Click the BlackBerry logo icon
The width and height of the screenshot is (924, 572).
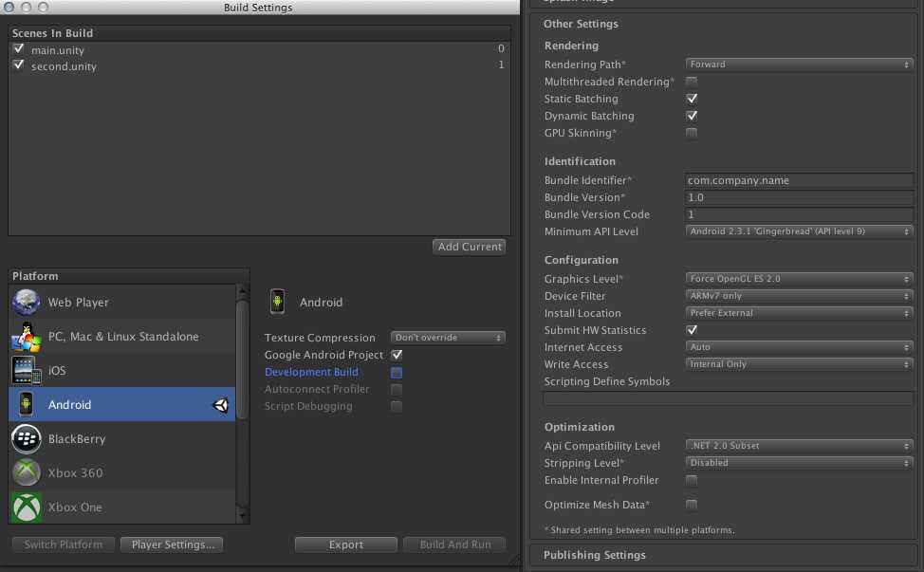pyautogui.click(x=26, y=438)
